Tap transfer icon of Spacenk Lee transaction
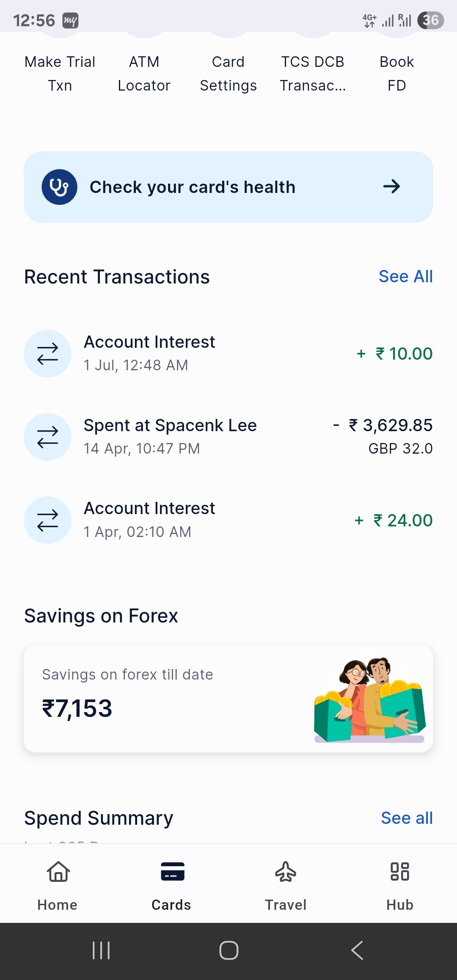Image resolution: width=457 pixels, height=980 pixels. [x=47, y=437]
